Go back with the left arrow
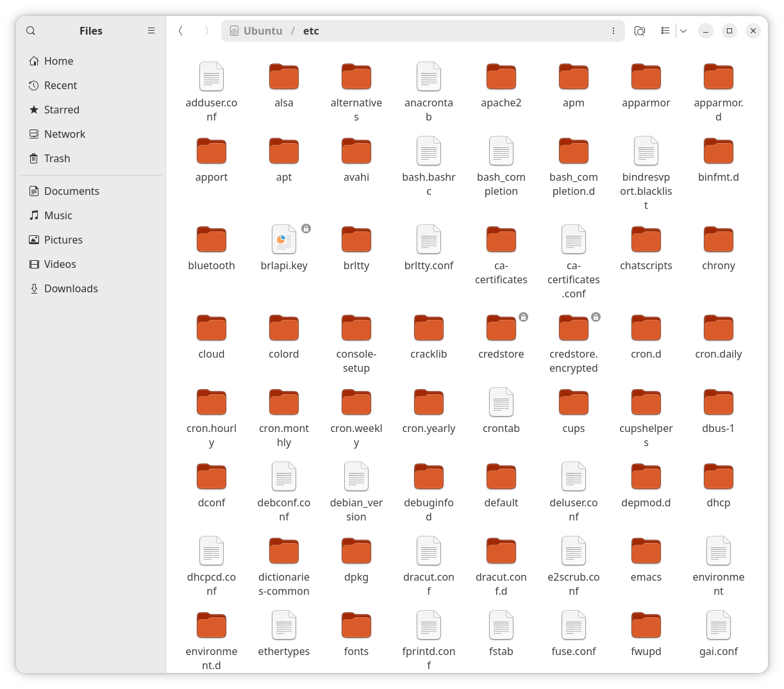This screenshot has height=689, width=784. pos(181,31)
